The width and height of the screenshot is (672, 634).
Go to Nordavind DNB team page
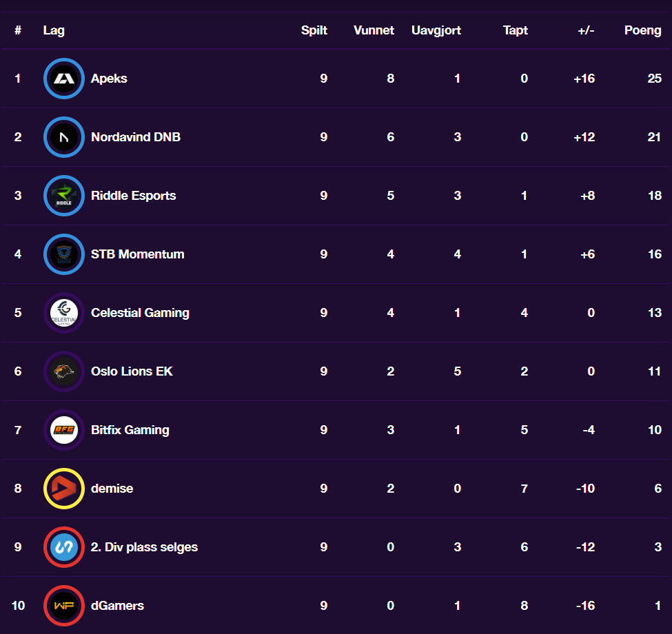coord(135,137)
